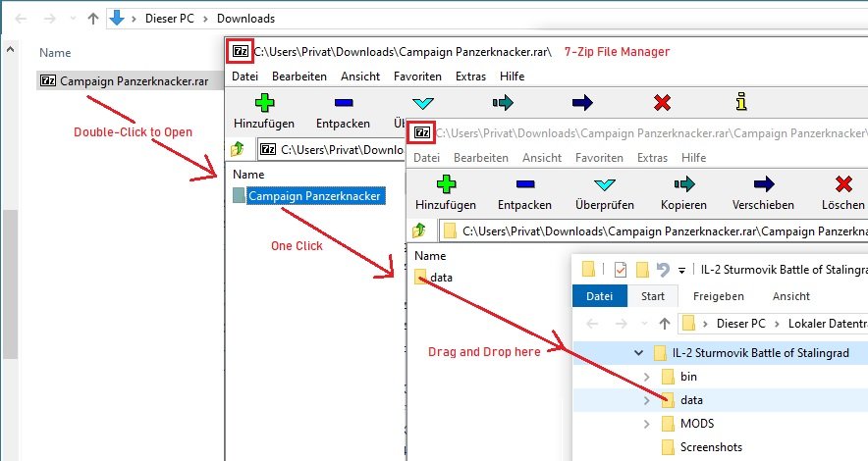The width and height of the screenshot is (868, 461).
Task: Open recent locations dropdown in Downloads Explorer
Action: pos(73,19)
